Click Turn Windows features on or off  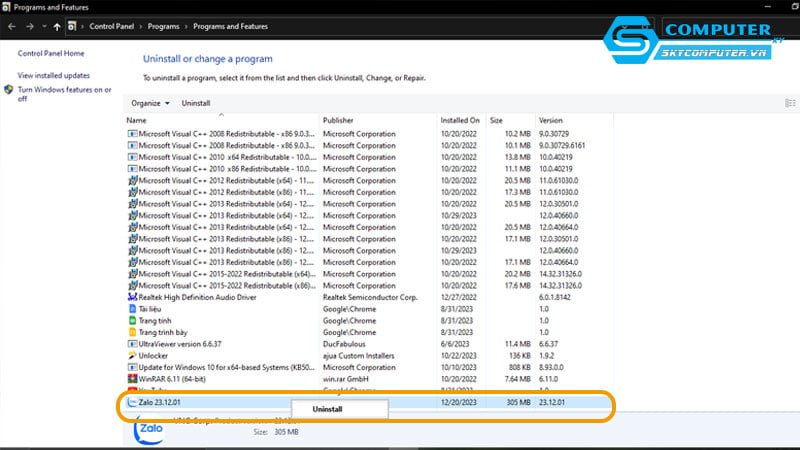(64, 93)
